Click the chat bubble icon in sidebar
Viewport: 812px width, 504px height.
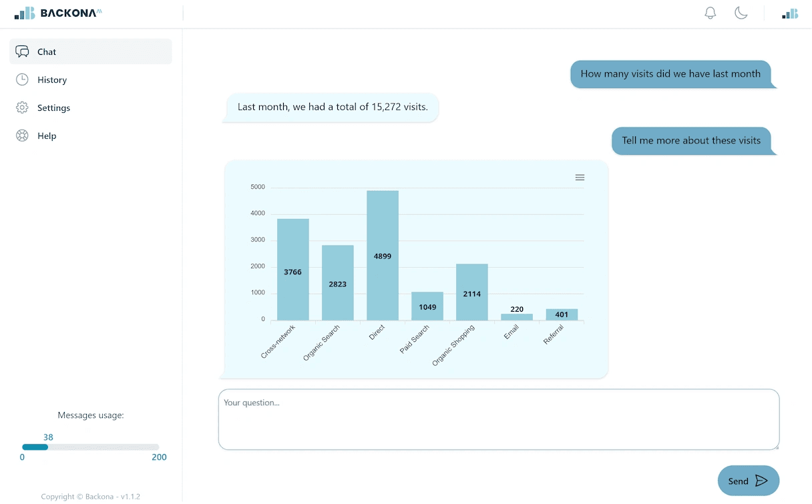pos(22,51)
